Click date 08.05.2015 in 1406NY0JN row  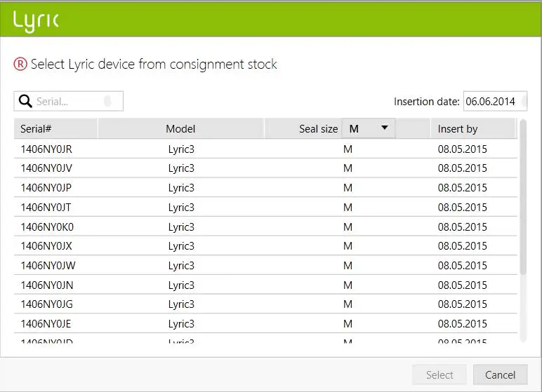pyautogui.click(x=463, y=285)
